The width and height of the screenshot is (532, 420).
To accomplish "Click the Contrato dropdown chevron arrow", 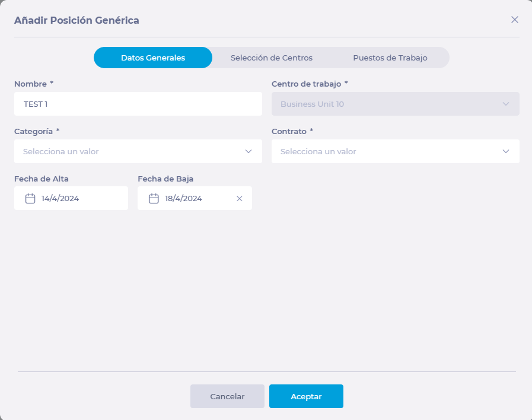I will click(506, 151).
